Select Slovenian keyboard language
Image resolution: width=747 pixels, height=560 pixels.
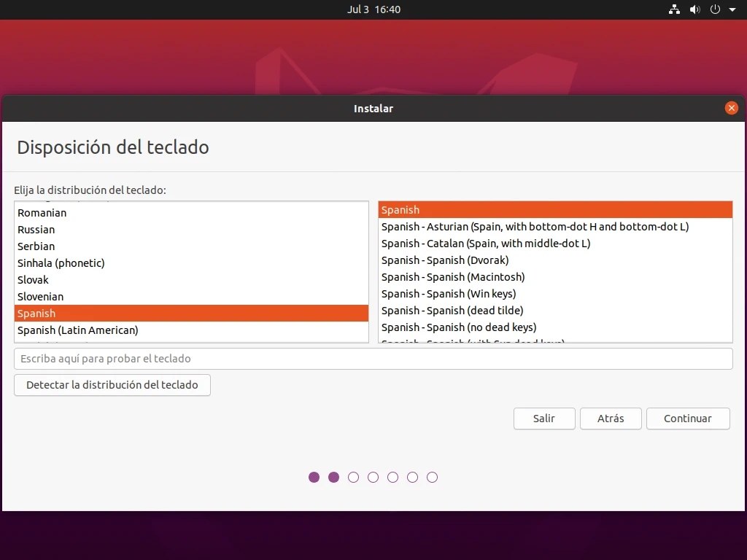[41, 297]
